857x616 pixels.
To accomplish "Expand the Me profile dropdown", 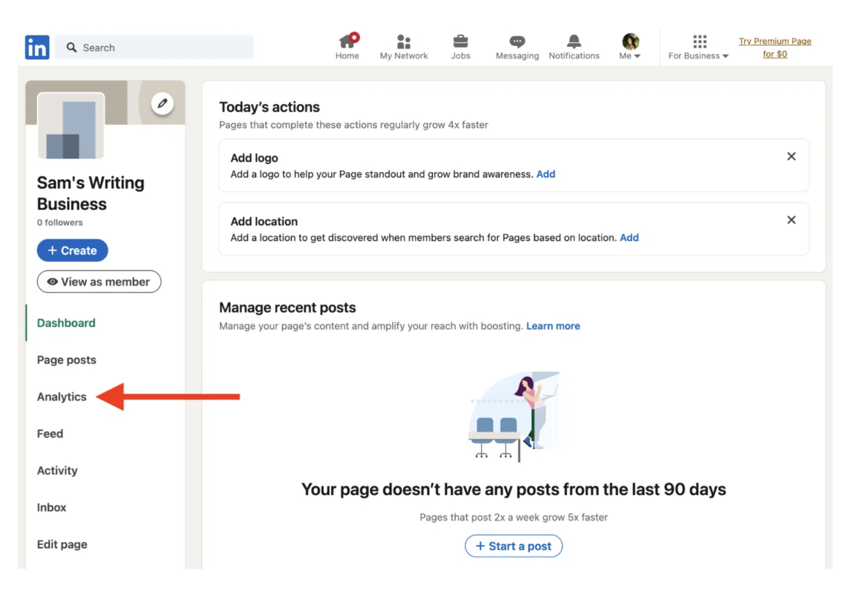I will pos(630,47).
